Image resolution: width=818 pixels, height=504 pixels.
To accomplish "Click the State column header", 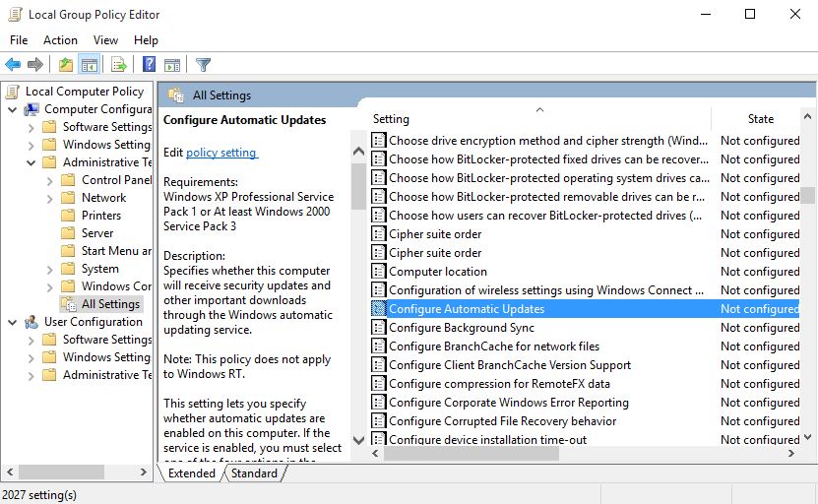I will (760, 119).
